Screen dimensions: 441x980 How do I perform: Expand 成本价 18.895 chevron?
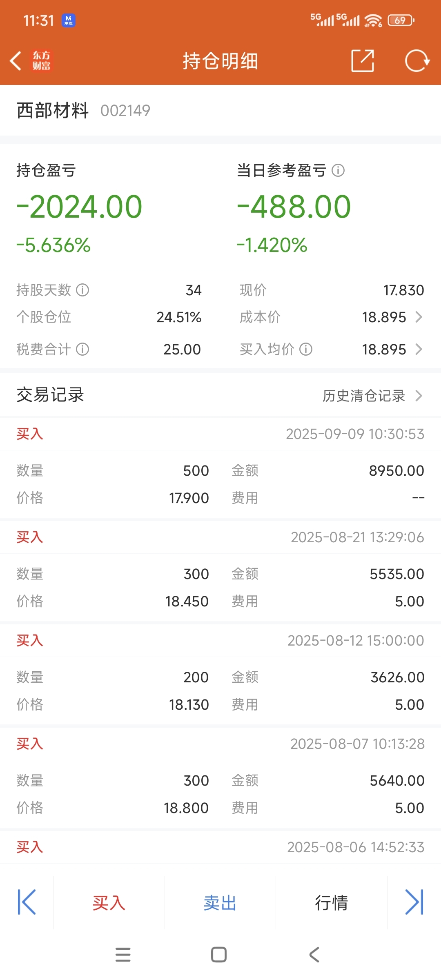(419, 317)
